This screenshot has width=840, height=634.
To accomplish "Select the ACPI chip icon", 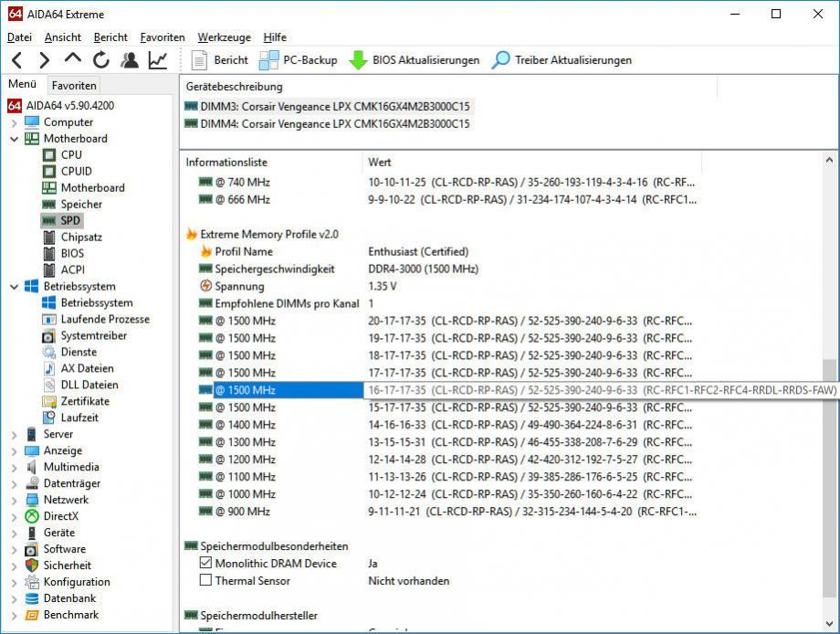I will coord(49,269).
